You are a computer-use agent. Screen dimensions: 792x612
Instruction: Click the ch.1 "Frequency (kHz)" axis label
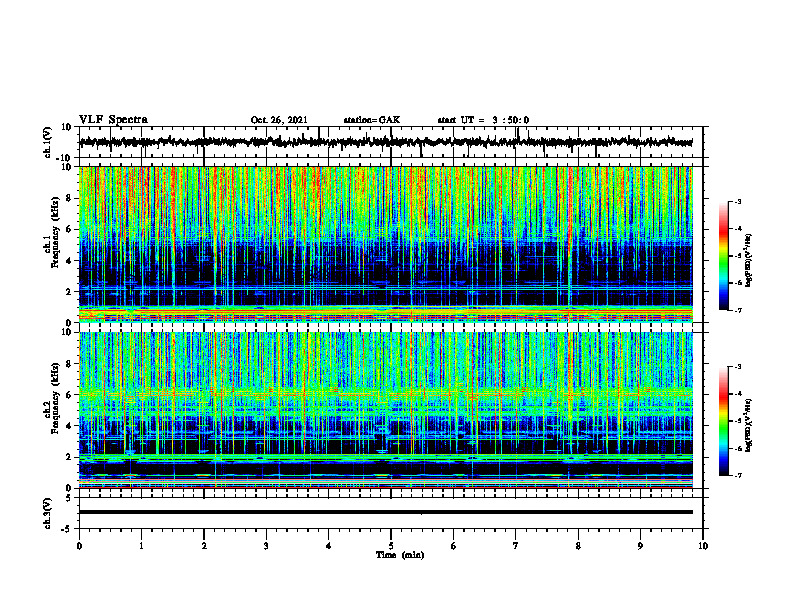(55, 232)
